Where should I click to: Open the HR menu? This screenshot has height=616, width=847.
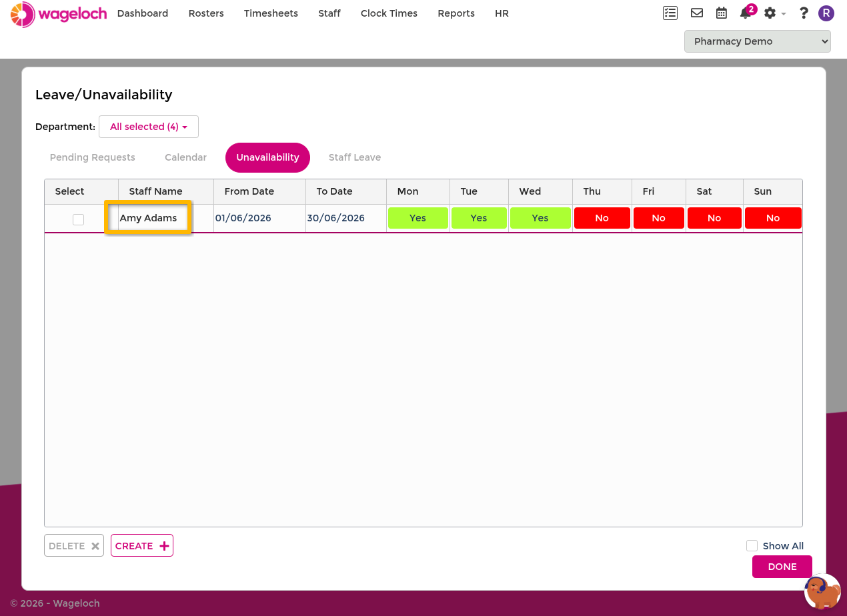502,13
